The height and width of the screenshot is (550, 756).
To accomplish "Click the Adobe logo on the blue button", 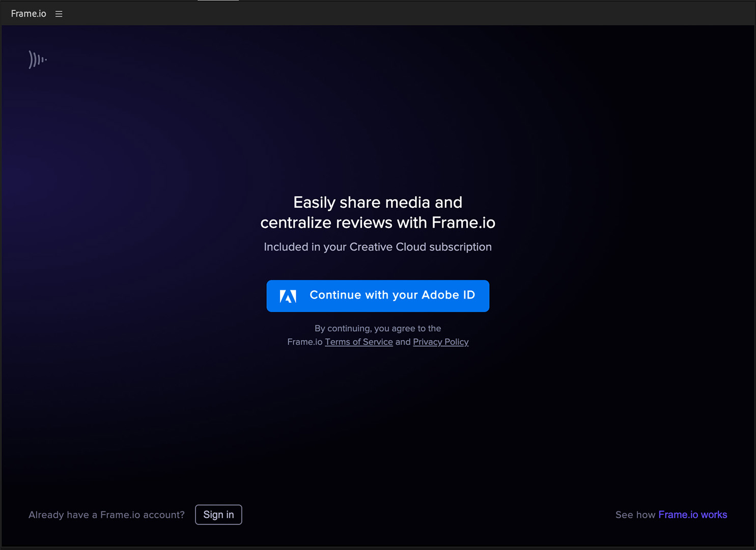I will pyautogui.click(x=288, y=296).
